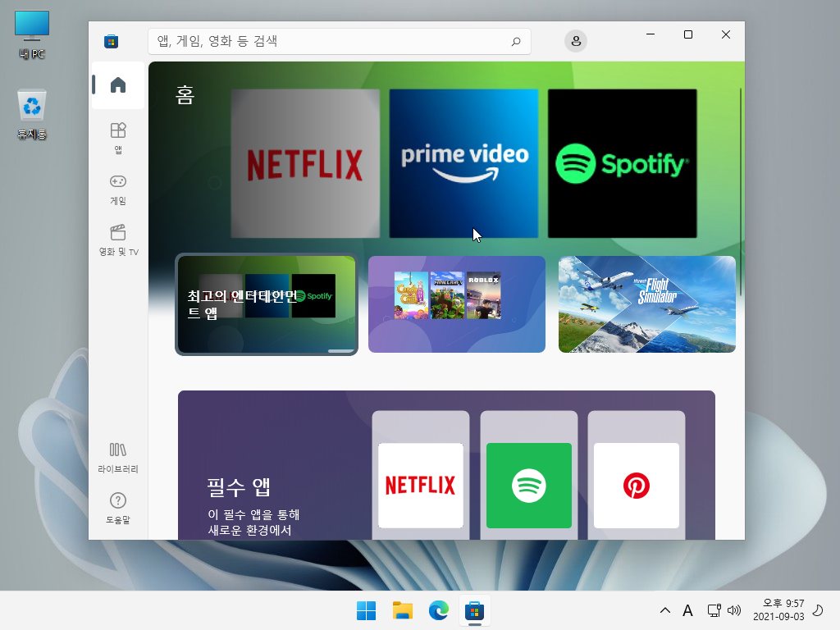840x630 pixels.
Task: Open the Library (라이브러리) in the sidebar
Action: coord(118,458)
